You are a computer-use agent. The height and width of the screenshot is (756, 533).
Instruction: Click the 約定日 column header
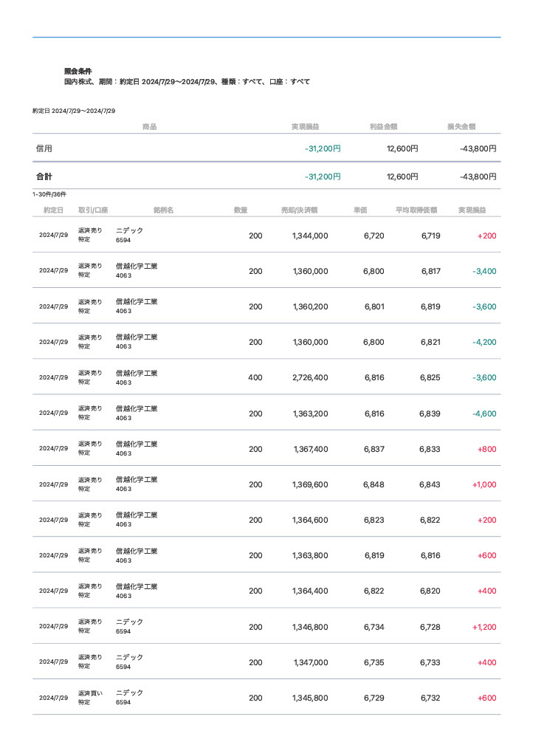53,210
